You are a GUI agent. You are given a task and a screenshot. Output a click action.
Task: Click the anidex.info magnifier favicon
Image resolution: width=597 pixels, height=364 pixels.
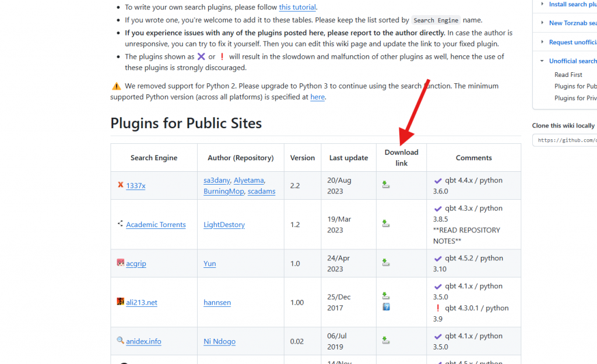pos(120,340)
